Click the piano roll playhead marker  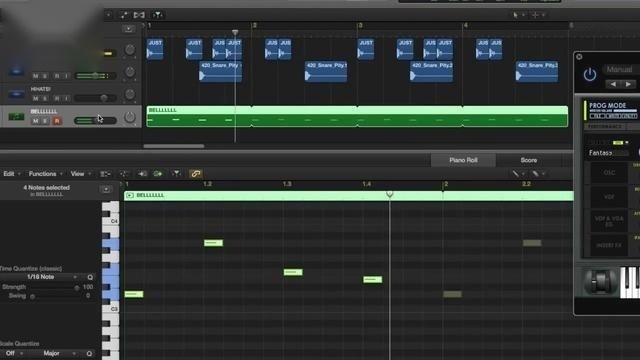[390, 194]
